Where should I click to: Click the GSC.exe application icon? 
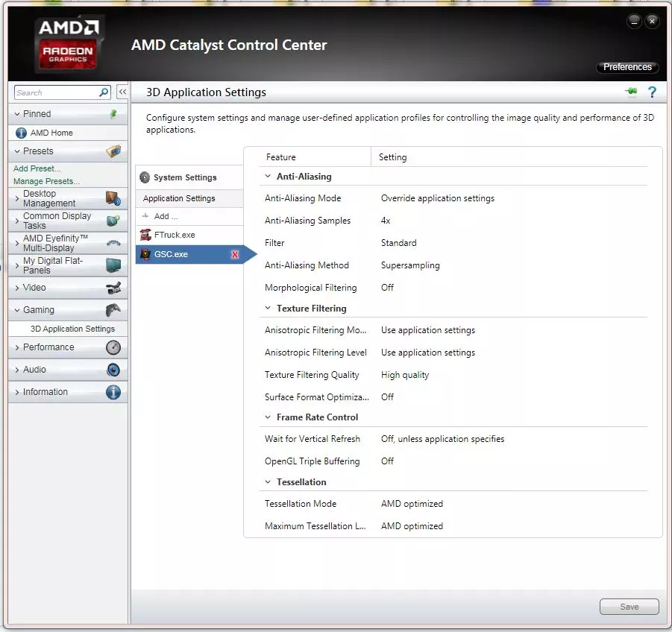tap(145, 254)
